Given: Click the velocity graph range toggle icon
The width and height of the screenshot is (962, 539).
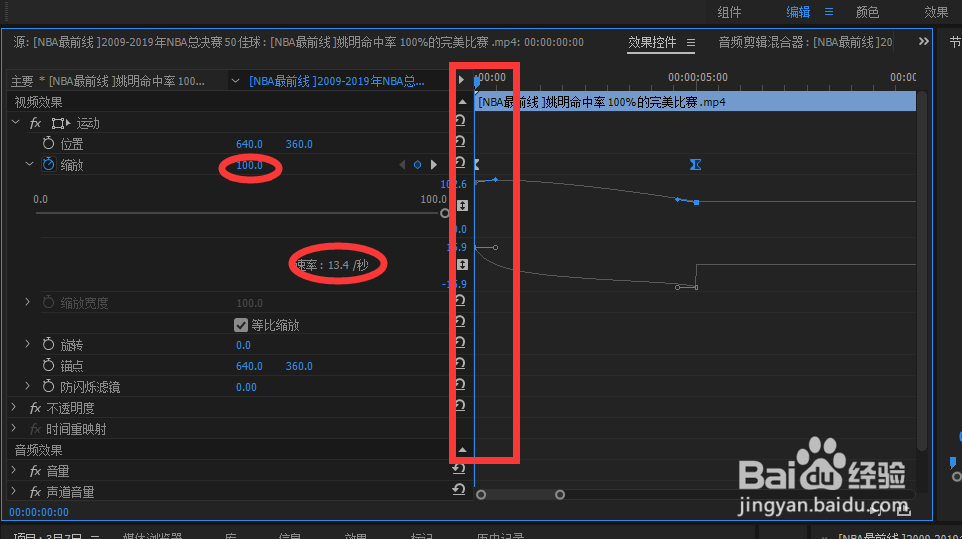Looking at the screenshot, I should pos(463,264).
